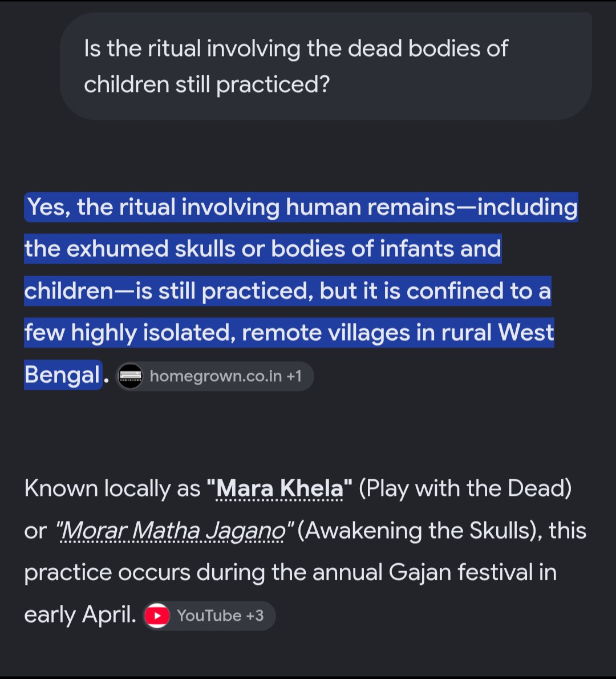
Task: Expand the +3 additional sources count
Action: (254, 615)
